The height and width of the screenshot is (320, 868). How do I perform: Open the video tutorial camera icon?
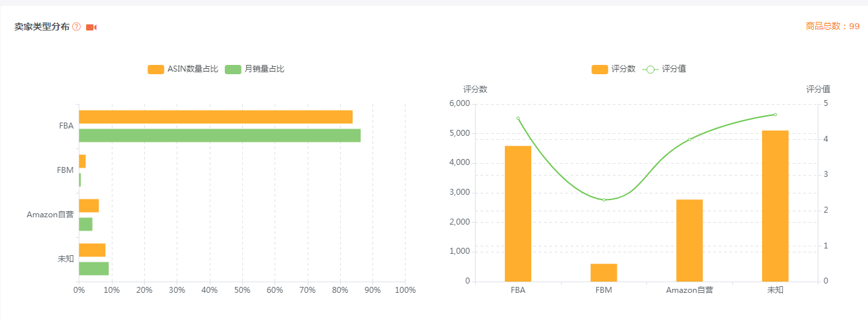tap(91, 27)
